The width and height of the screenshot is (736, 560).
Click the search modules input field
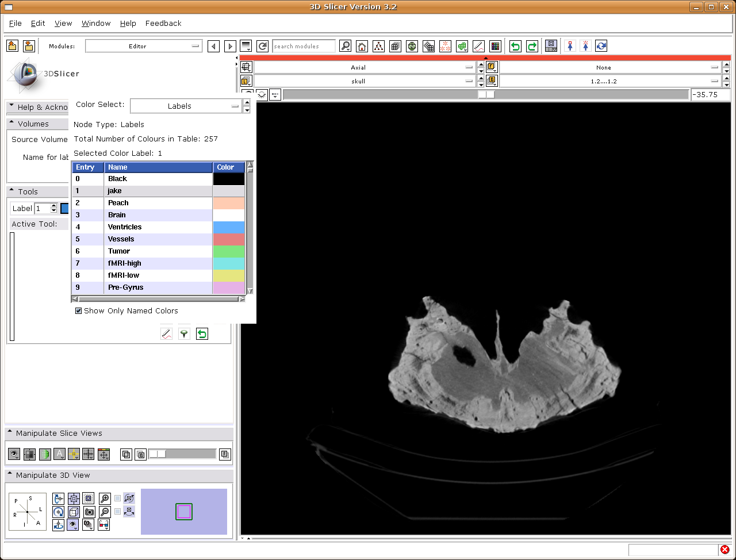[x=304, y=46]
